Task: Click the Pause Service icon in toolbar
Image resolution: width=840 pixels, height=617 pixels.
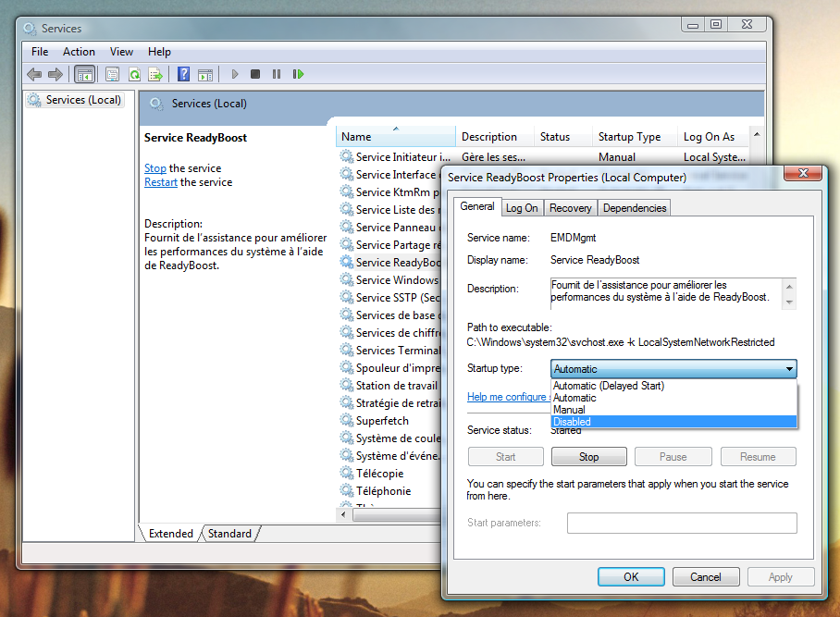Action: (x=277, y=74)
